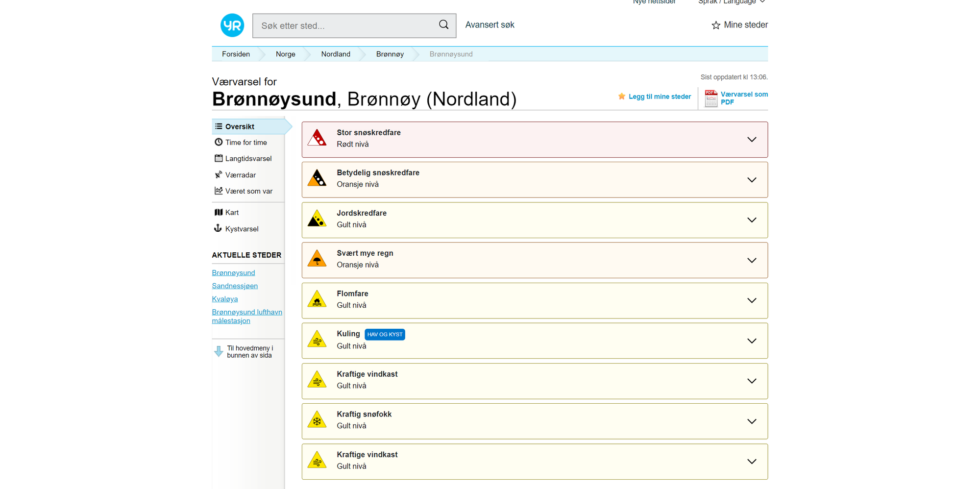Jump to Til hovedmeny i bunnen av sida
Image resolution: width=980 pixels, height=489 pixels.
coord(250,352)
